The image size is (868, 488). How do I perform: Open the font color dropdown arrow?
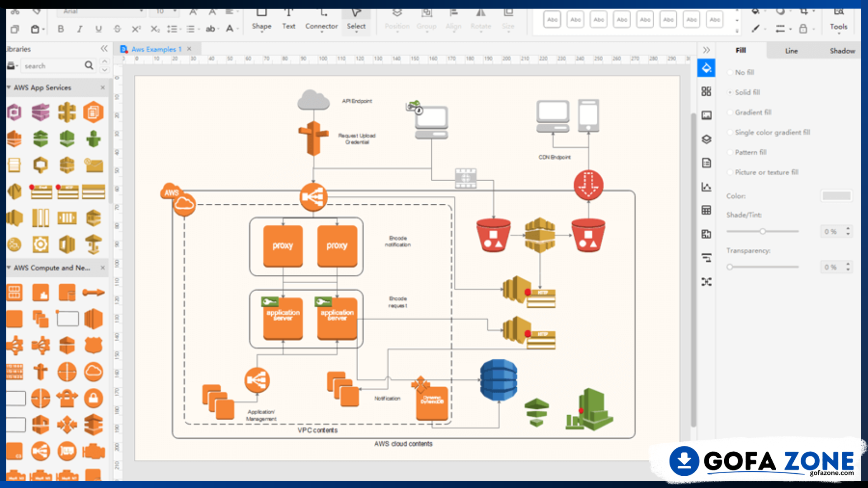(x=237, y=29)
